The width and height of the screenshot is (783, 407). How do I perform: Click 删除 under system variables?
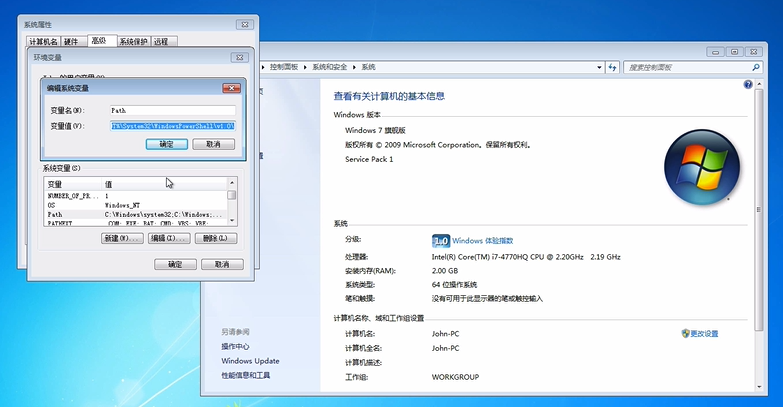(216, 238)
